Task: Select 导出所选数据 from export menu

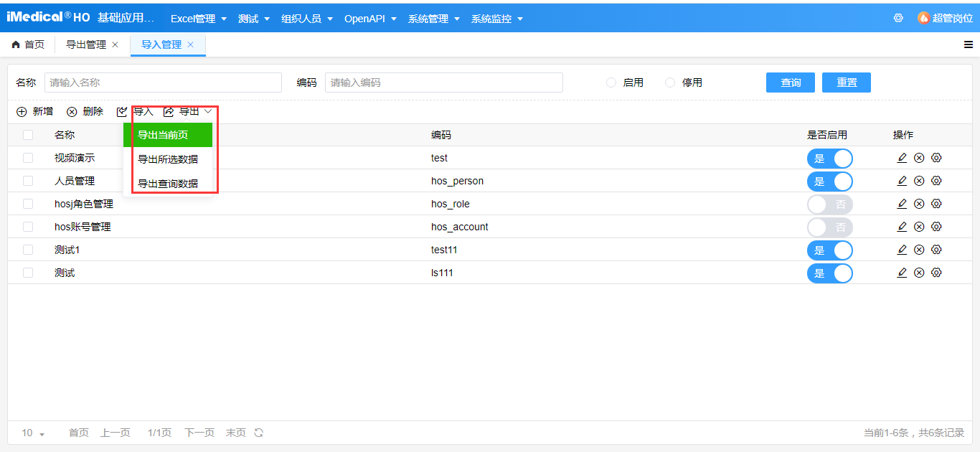Action: pyautogui.click(x=168, y=161)
